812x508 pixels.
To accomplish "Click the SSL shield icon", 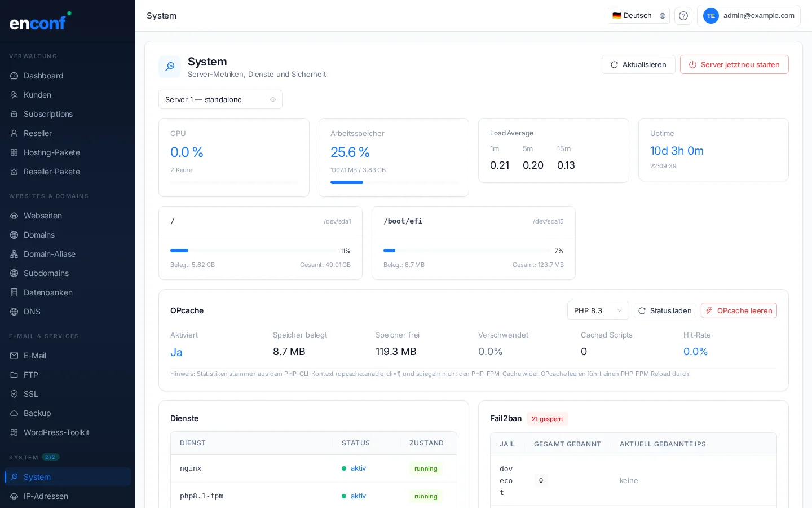I will (14, 394).
